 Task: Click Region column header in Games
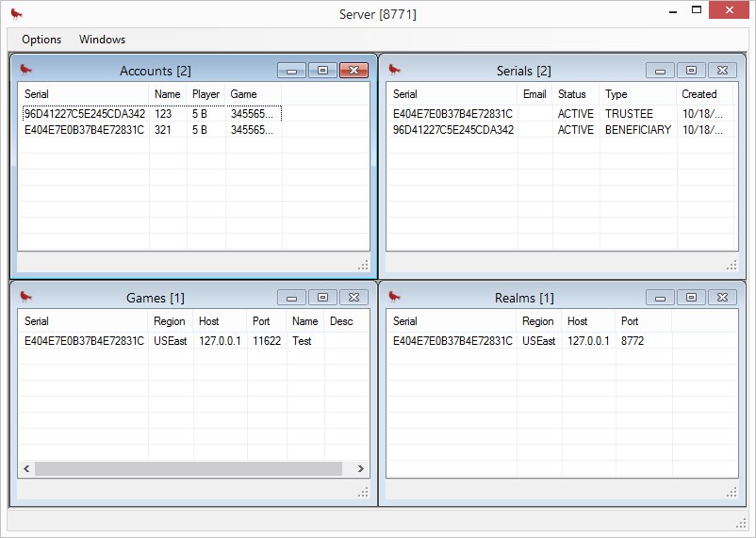coord(171,321)
